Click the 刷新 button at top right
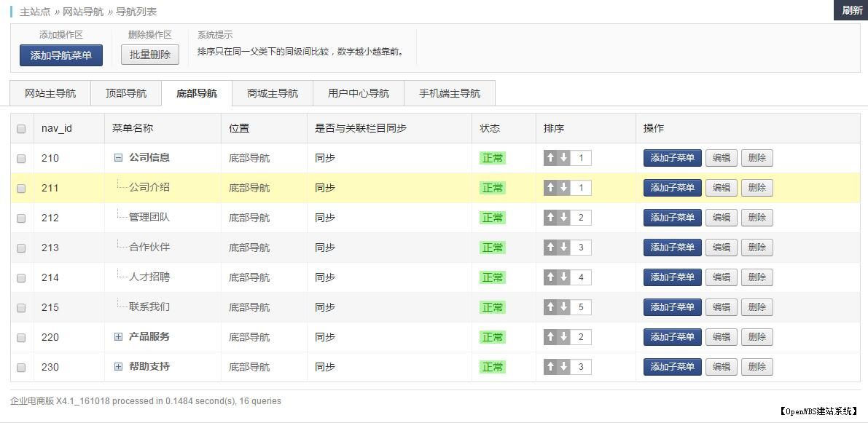 pyautogui.click(x=851, y=10)
